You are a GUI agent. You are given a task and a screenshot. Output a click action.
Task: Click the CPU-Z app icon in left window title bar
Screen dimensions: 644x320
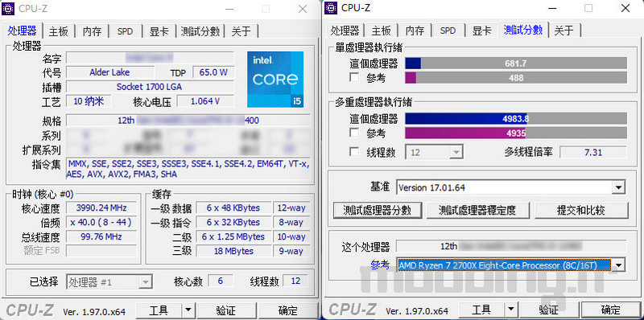click(9, 8)
